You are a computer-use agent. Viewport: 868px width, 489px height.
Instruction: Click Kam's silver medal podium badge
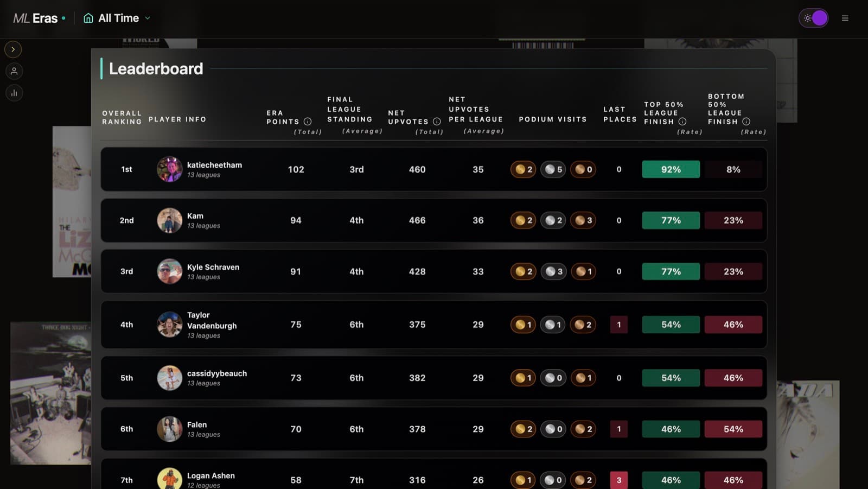coord(552,220)
